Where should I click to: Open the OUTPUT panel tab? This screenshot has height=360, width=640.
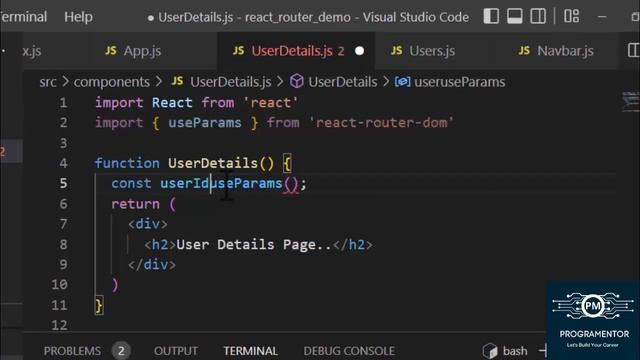point(176,351)
